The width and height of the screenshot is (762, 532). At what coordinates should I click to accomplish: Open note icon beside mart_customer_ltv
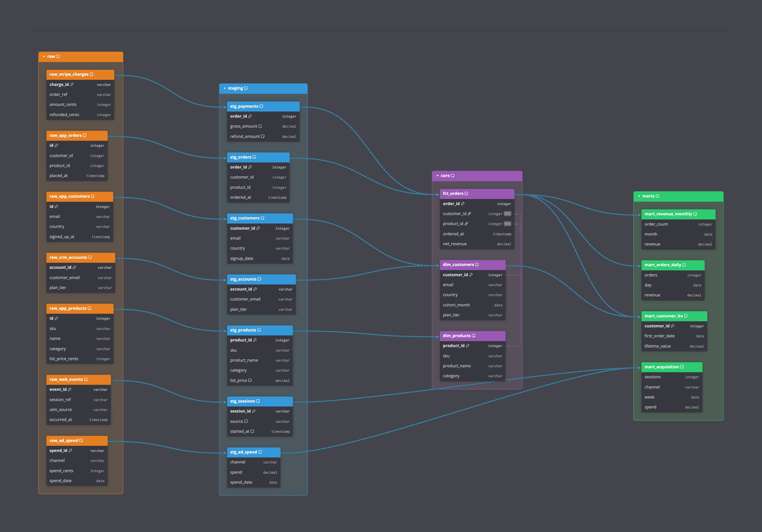point(686,316)
